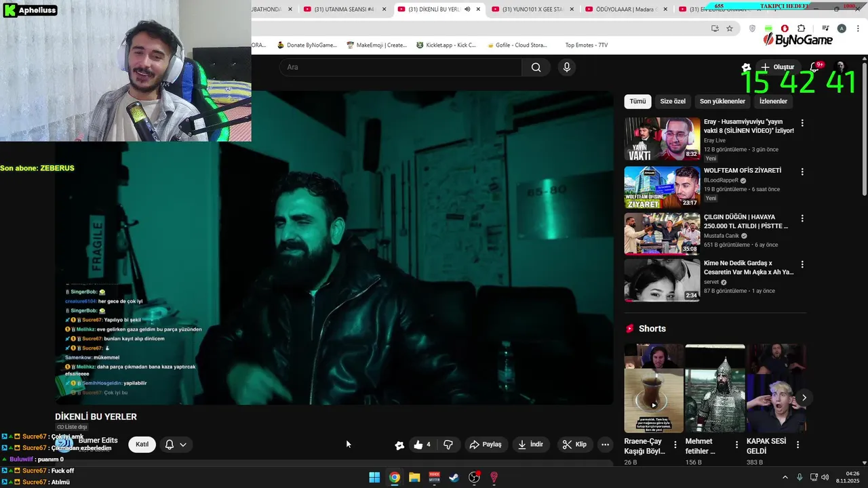This screenshot has width=868, height=488.
Task: Open the Rraene-Çay Kaşığı short
Action: pos(654,388)
